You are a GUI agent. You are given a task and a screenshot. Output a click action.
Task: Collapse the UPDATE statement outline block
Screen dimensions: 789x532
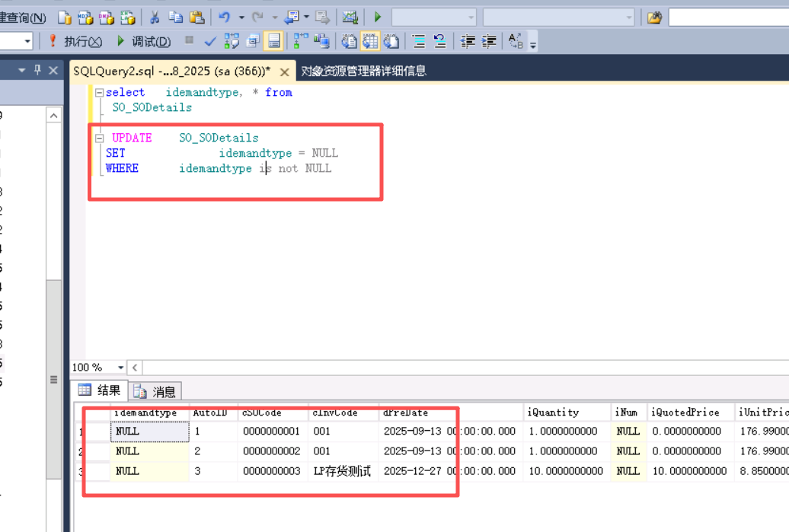(99, 138)
